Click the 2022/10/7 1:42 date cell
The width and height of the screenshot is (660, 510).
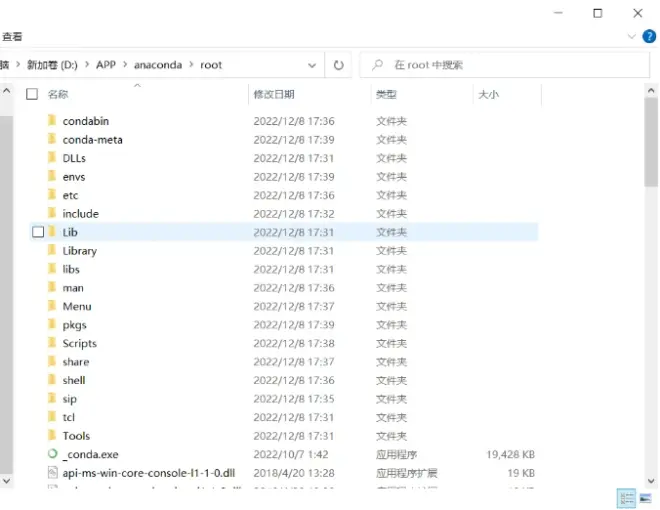pyautogui.click(x=291, y=454)
